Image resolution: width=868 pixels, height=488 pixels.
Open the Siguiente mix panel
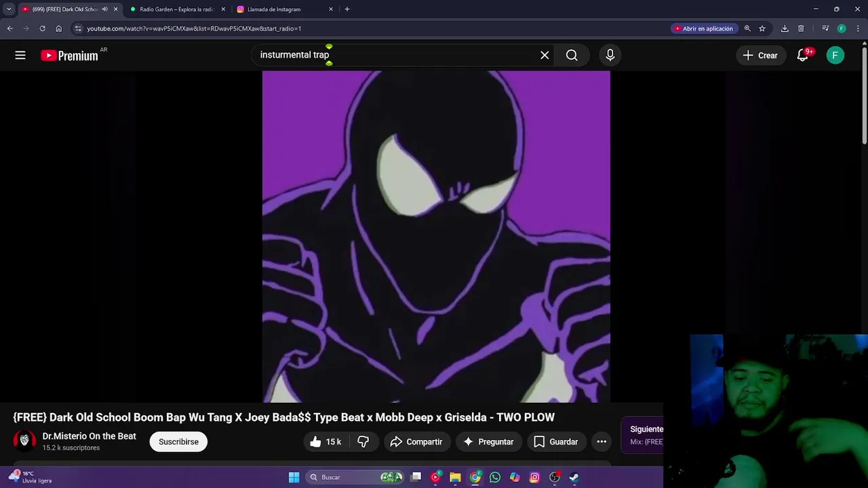coord(643,435)
